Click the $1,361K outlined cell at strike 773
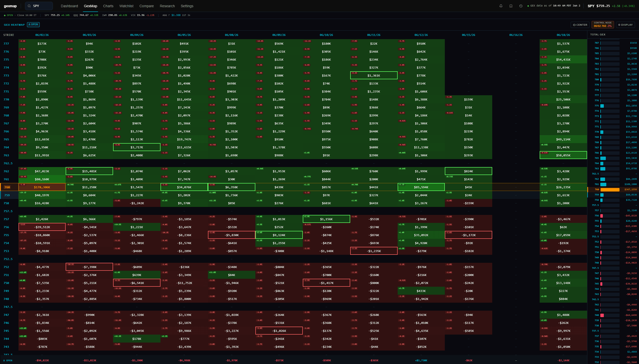This screenshot has height=364, width=639. click(374, 76)
